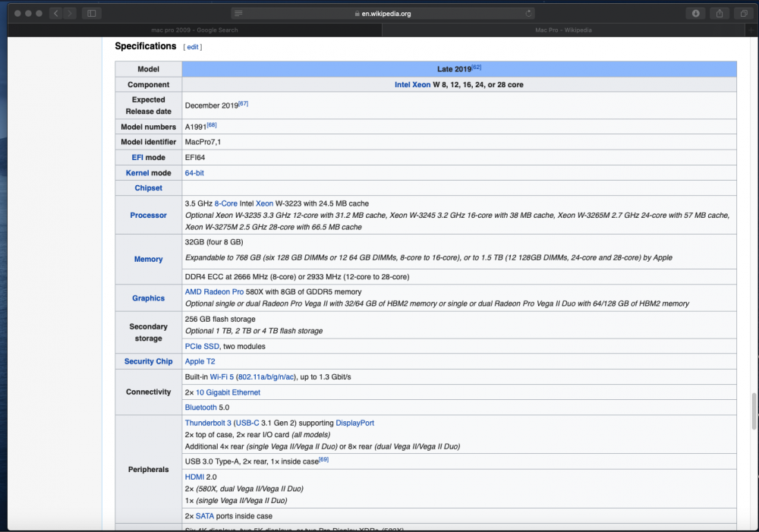This screenshot has width=759, height=532.
Task: Open the Apple T2 link
Action: (x=200, y=361)
